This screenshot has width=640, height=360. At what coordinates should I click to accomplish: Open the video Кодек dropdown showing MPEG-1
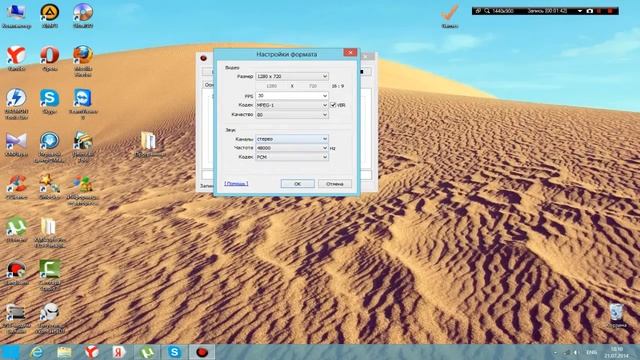pos(292,105)
